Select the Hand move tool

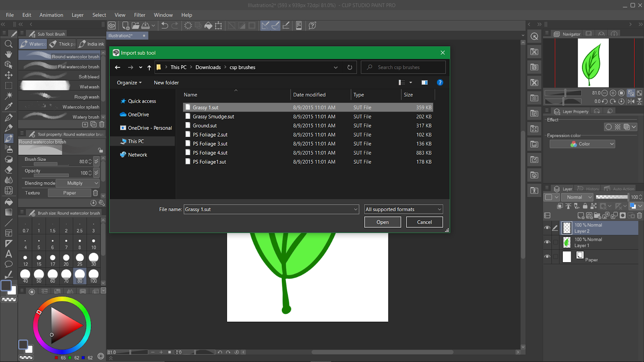point(8,54)
